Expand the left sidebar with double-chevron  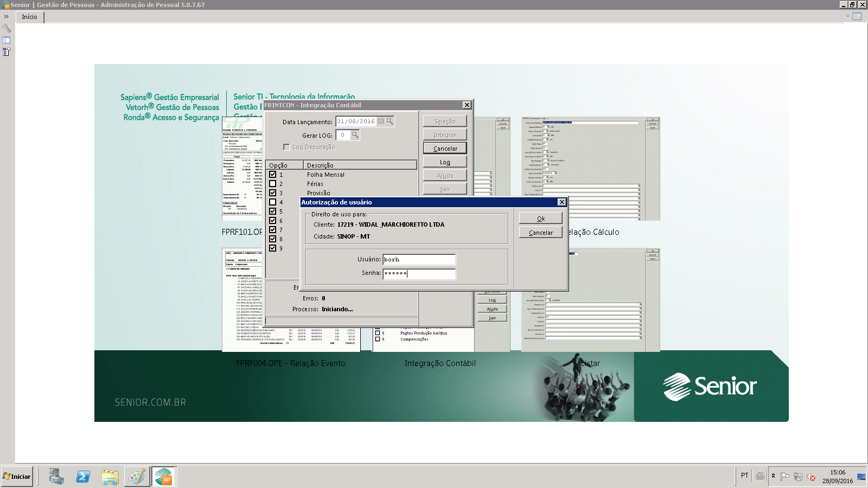(7, 17)
